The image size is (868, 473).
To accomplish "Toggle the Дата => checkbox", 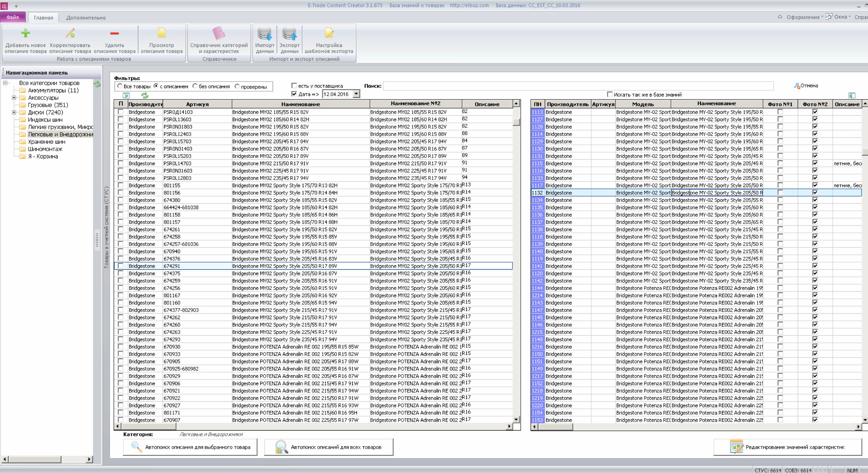I will [x=294, y=94].
